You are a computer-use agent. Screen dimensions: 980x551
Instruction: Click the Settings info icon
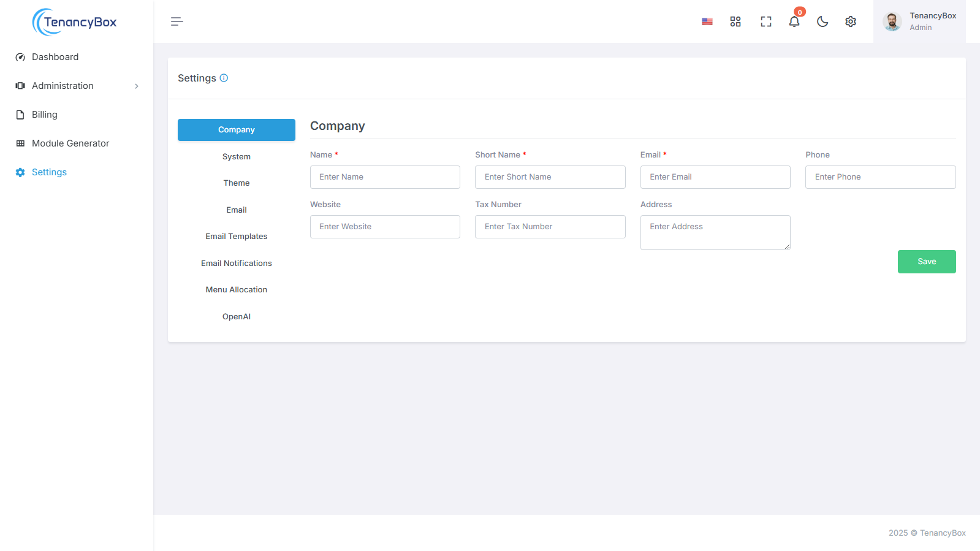[224, 78]
